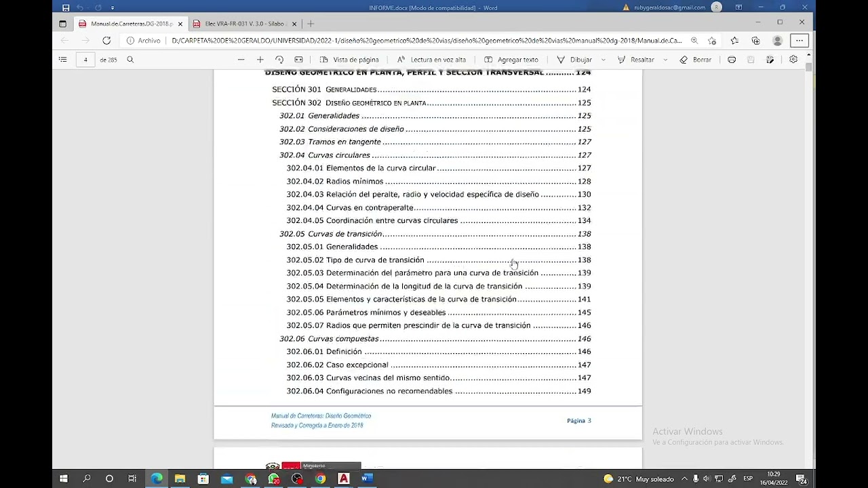Open a new browser tab
Screen dimensions: 868x488
click(311, 24)
